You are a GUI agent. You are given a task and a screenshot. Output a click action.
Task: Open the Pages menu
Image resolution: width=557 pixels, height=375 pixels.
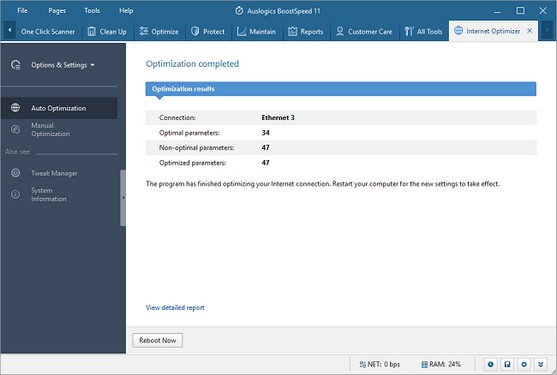(x=57, y=11)
